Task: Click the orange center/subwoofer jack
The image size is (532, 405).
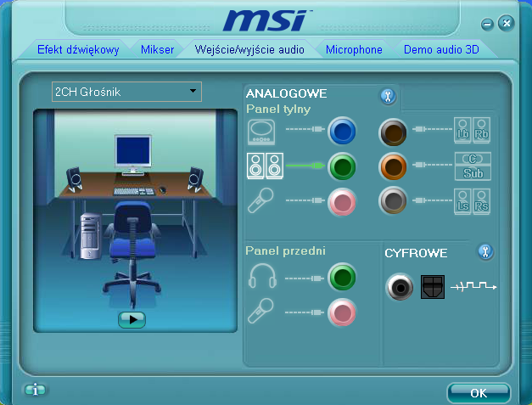Action: pyautogui.click(x=393, y=166)
